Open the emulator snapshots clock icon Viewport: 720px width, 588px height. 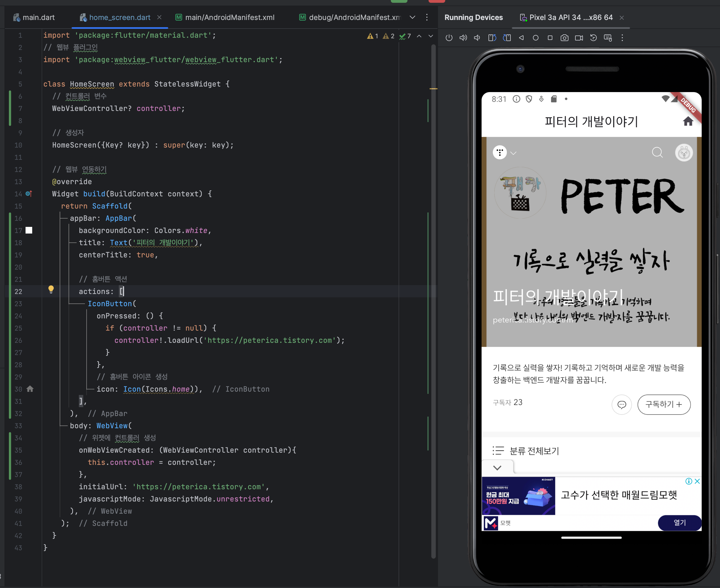tap(593, 38)
